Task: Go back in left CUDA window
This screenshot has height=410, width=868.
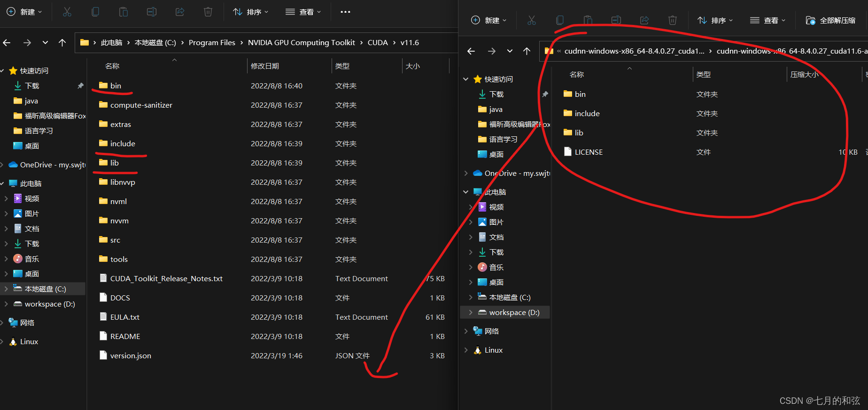Action: coord(7,43)
